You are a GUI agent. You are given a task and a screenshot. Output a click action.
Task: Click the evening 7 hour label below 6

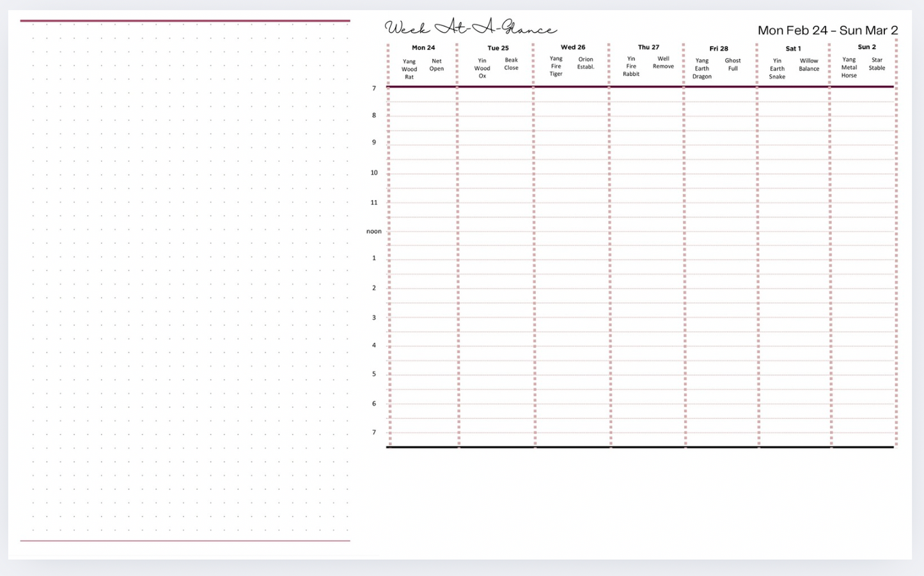374,432
